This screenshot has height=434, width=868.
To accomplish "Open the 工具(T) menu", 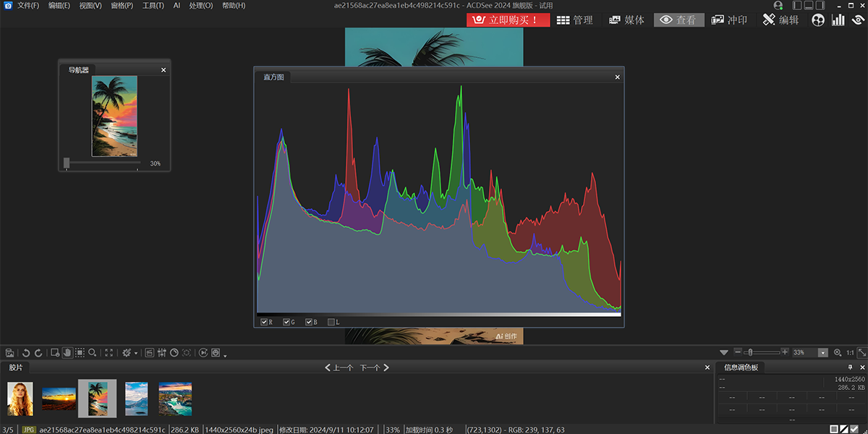I will (x=153, y=6).
